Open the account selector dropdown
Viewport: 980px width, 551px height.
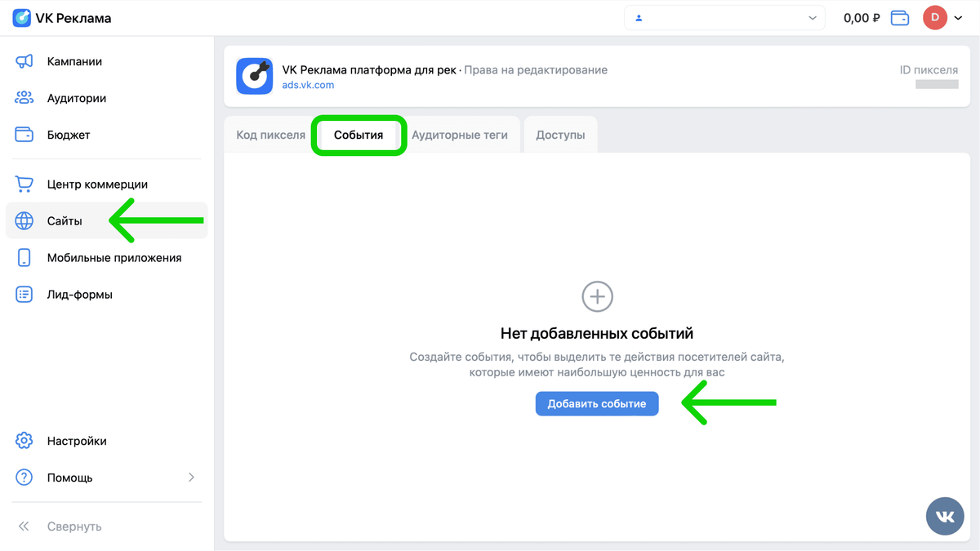[x=724, y=17]
